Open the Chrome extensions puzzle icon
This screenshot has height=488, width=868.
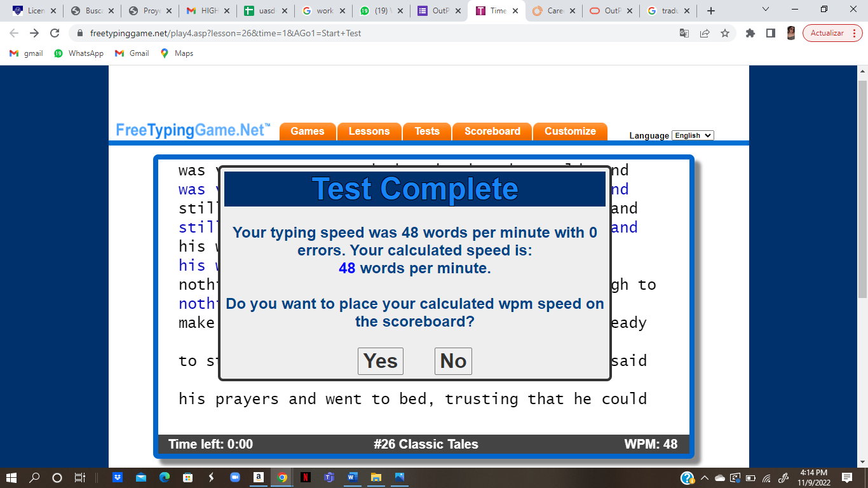click(x=750, y=33)
